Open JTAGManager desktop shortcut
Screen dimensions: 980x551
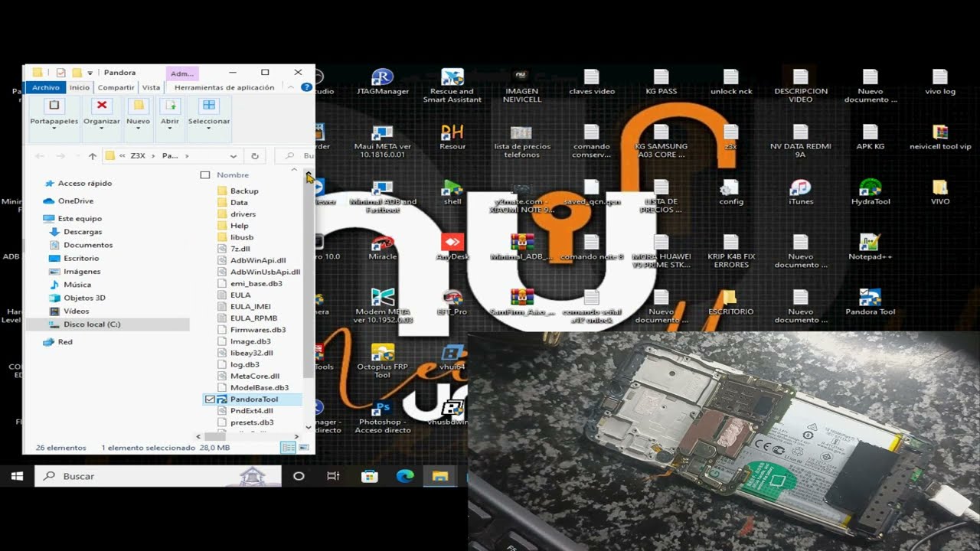382,82
